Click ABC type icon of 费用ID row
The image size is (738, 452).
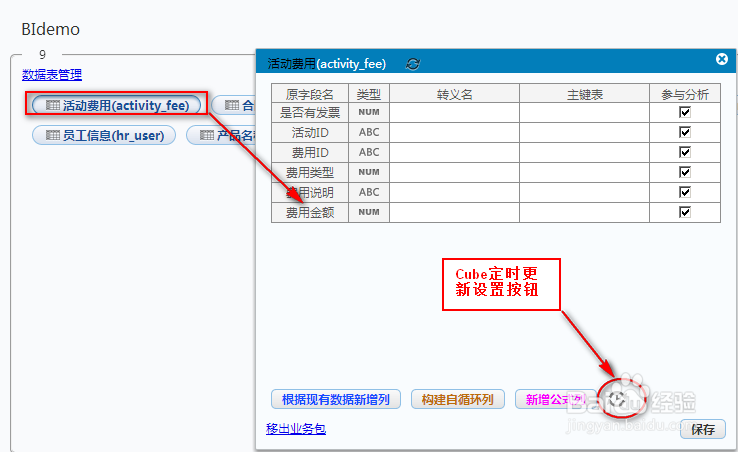(x=369, y=153)
